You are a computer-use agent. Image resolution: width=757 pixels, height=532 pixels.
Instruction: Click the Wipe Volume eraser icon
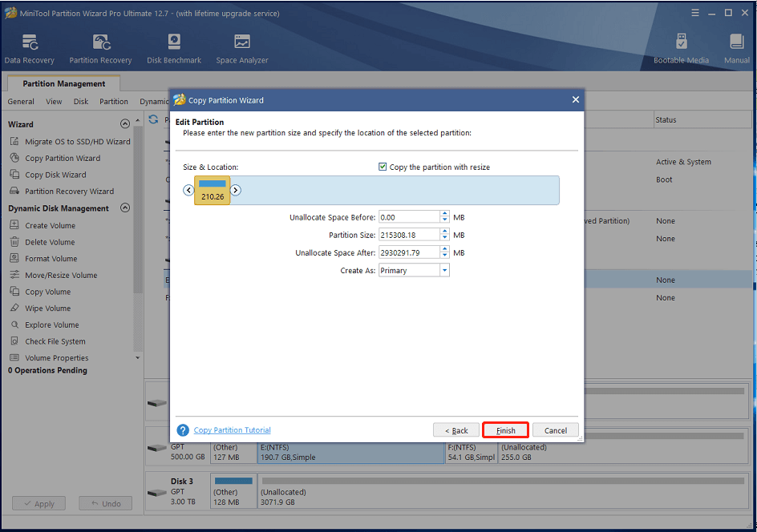coord(14,308)
